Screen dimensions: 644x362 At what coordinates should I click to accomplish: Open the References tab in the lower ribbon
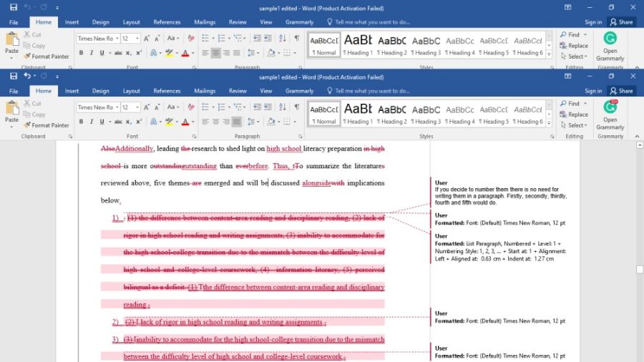(x=167, y=91)
